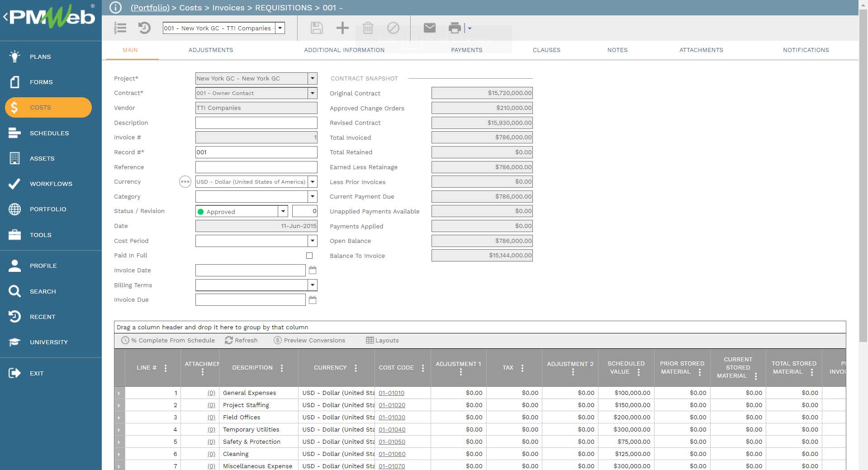This screenshot has height=470, width=868.
Task: Expand the Cost Period dropdown
Action: tap(313, 241)
